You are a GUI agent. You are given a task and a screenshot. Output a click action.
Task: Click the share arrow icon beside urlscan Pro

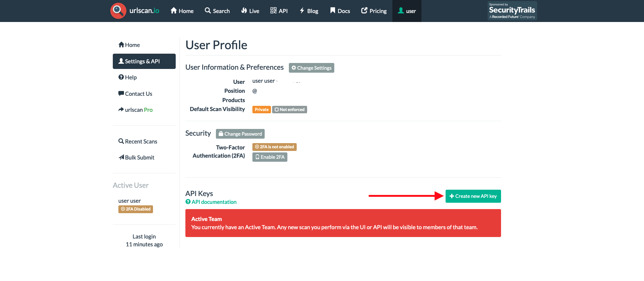[121, 109]
